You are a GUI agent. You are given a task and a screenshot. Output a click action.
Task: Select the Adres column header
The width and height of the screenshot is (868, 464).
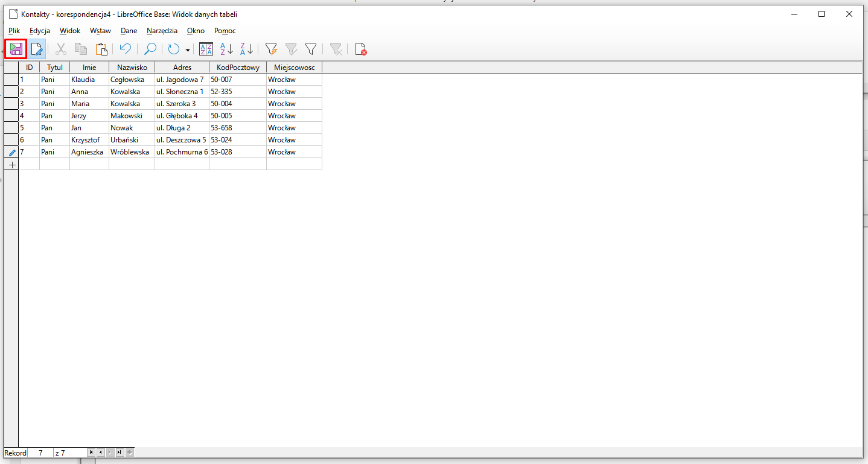coord(182,68)
